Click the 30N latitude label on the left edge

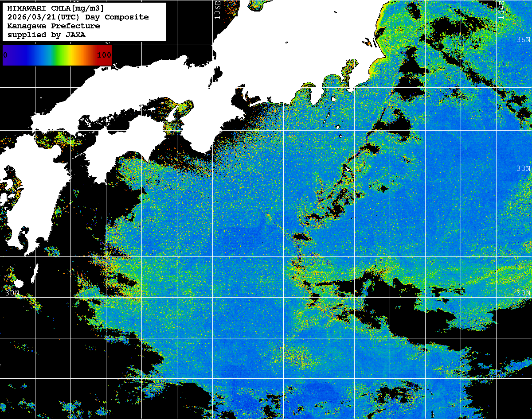12,293
